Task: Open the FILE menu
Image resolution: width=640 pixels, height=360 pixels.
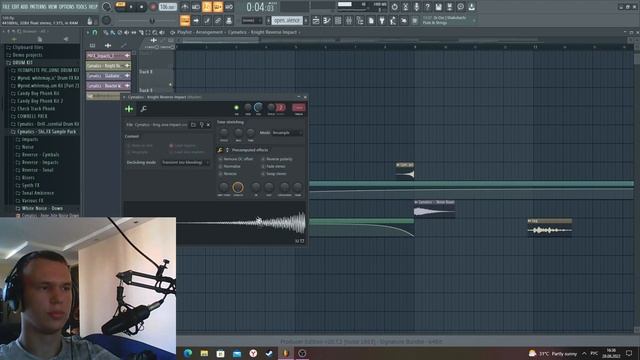Action: coord(6,7)
